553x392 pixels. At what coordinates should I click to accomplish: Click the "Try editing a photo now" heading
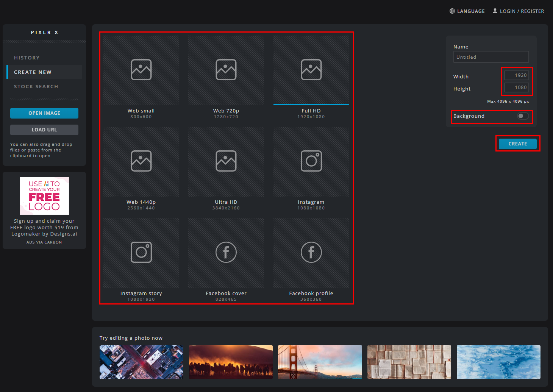131,338
